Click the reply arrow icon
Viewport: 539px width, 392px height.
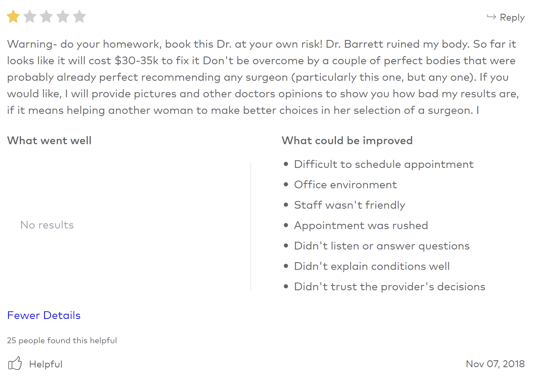click(x=491, y=17)
